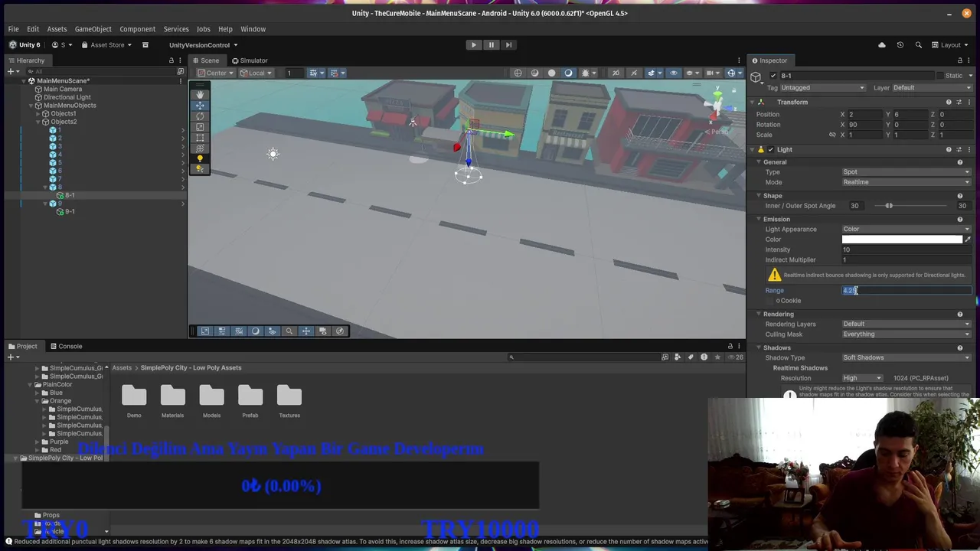Toggle constrained proportions link for Scale
This screenshot has width=980, height=551.
pos(832,135)
